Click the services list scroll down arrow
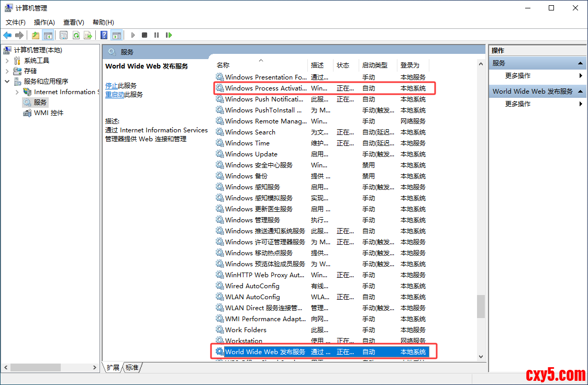 click(x=481, y=357)
